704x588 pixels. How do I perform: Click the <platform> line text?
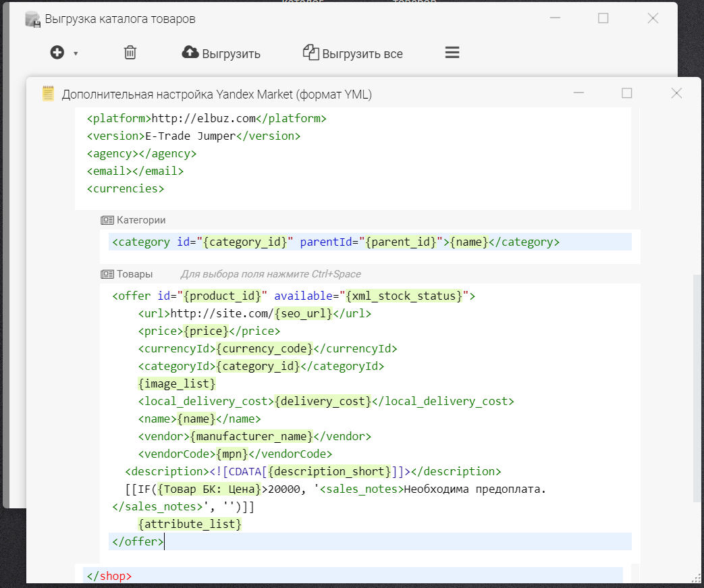[x=207, y=119]
